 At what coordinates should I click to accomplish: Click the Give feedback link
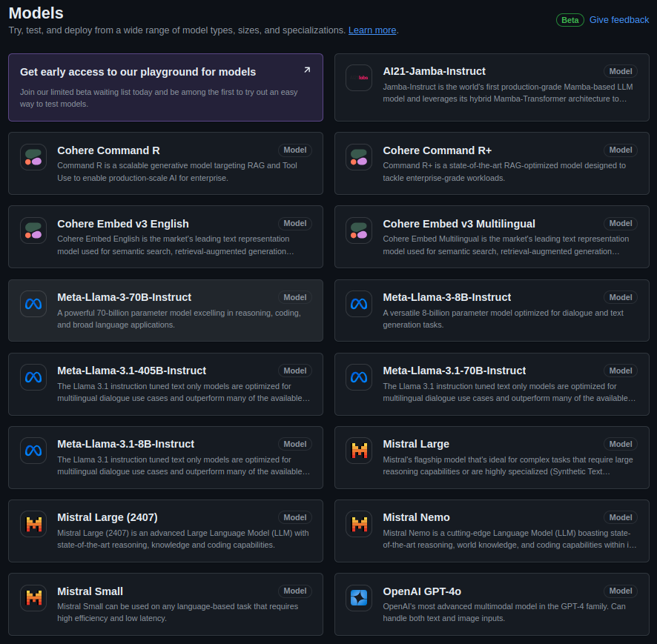point(619,19)
